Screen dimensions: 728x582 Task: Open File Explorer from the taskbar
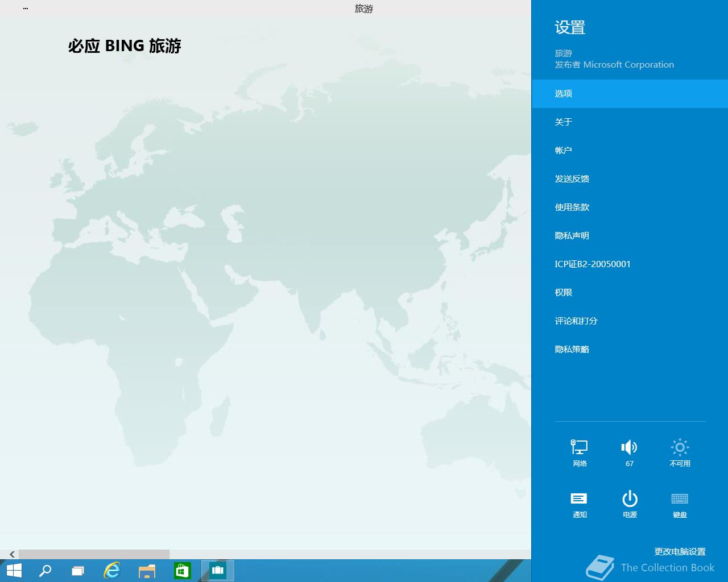pyautogui.click(x=147, y=571)
